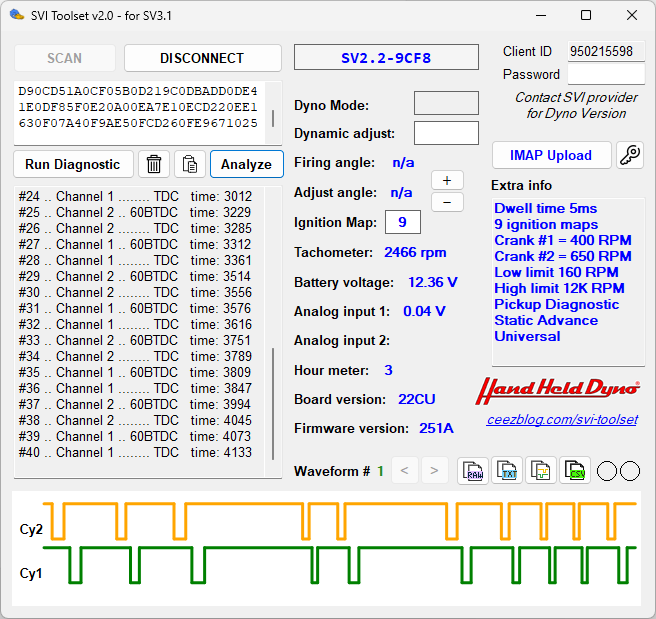Click 'High limit 12K RPM' in Extra info
The width and height of the screenshot is (656, 619).
(559, 288)
